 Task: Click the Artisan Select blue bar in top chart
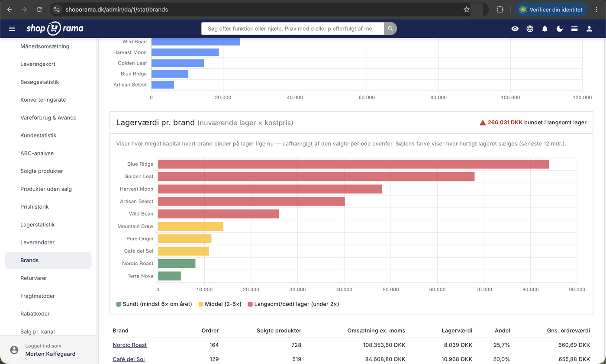tap(162, 85)
